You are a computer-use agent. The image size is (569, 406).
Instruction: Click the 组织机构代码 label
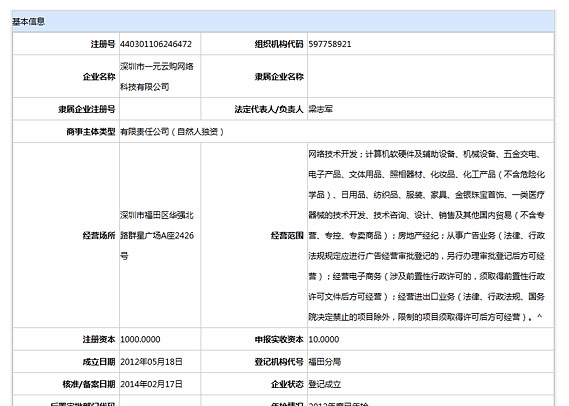click(279, 44)
